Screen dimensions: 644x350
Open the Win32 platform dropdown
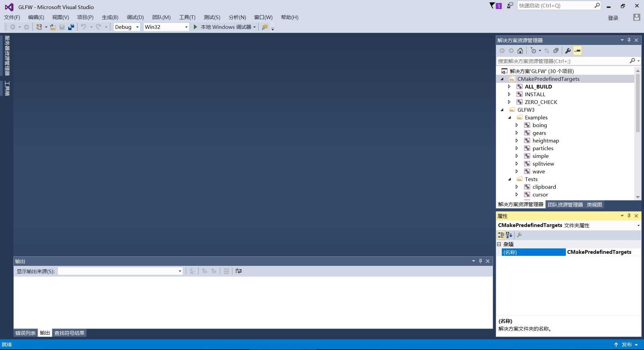pos(166,27)
